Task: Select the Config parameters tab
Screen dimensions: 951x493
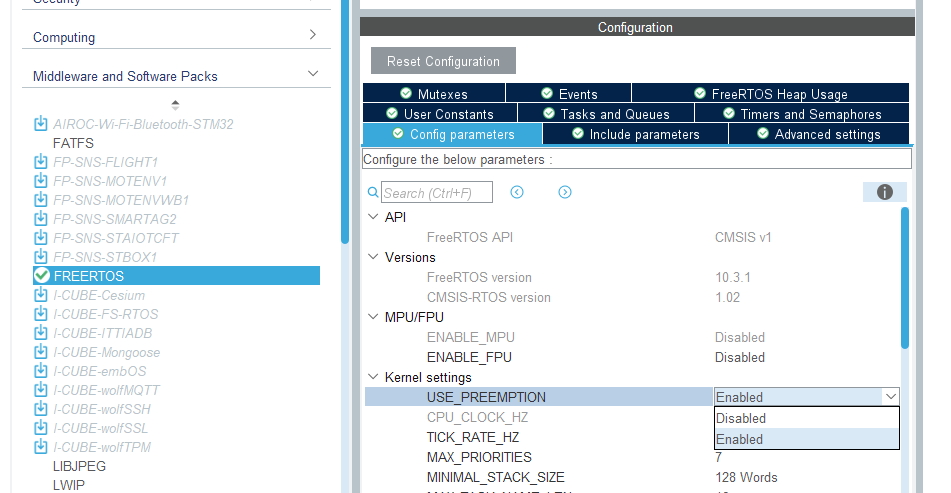Action: point(453,134)
